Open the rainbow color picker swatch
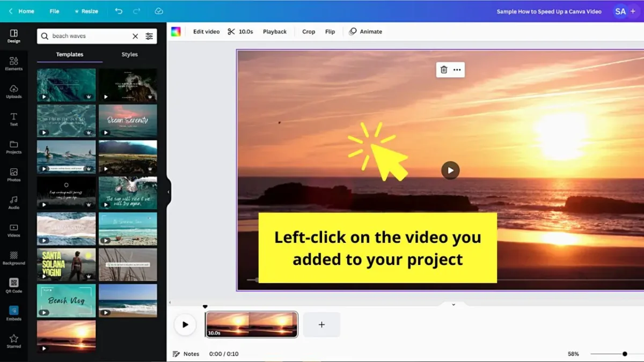Screen dimensions: 644x362 [176, 32]
